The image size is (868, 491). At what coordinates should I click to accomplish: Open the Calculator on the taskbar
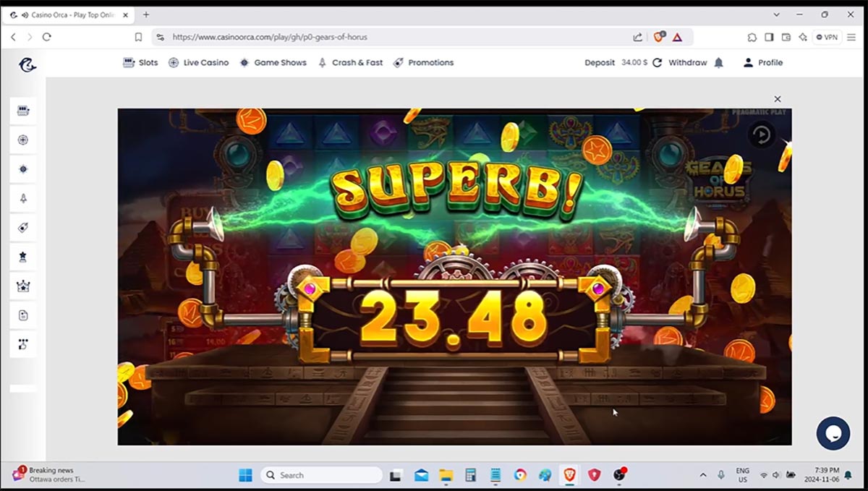pyautogui.click(x=470, y=475)
